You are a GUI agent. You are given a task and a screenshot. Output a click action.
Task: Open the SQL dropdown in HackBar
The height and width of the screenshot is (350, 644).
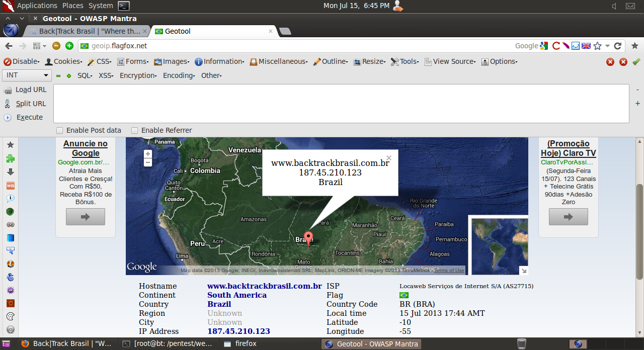tap(85, 75)
